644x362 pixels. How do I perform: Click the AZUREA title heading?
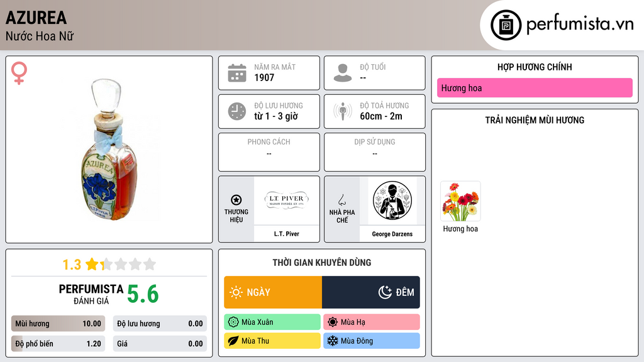(36, 18)
